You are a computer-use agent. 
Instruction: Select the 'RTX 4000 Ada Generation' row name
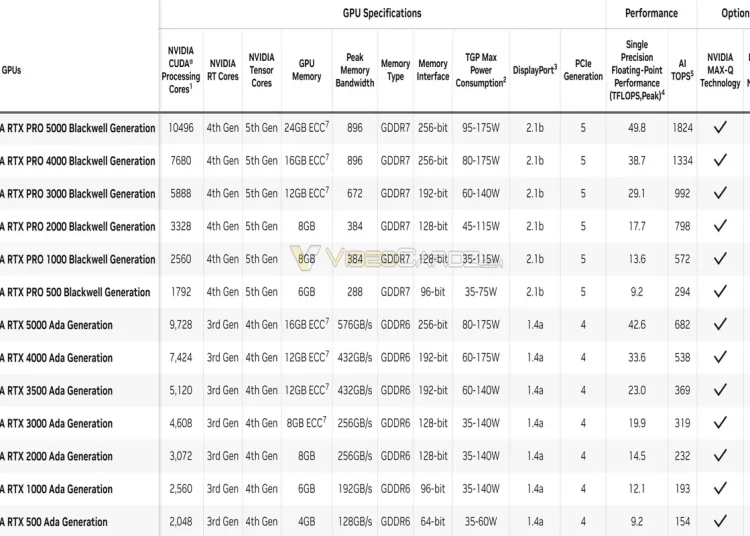[x=56, y=358]
